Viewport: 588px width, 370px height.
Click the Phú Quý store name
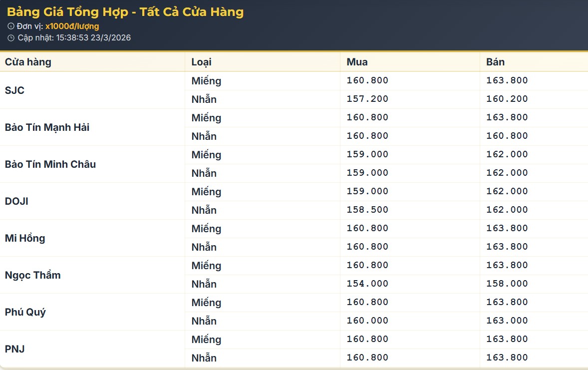[25, 312]
